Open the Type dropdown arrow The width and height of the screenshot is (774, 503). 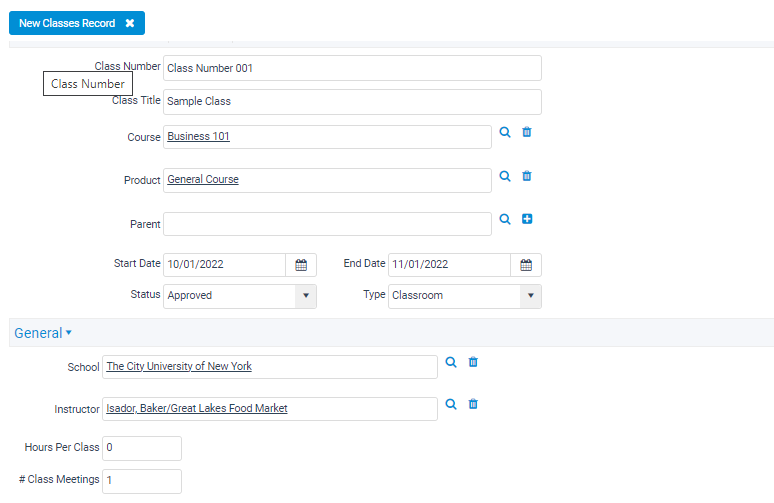531,296
